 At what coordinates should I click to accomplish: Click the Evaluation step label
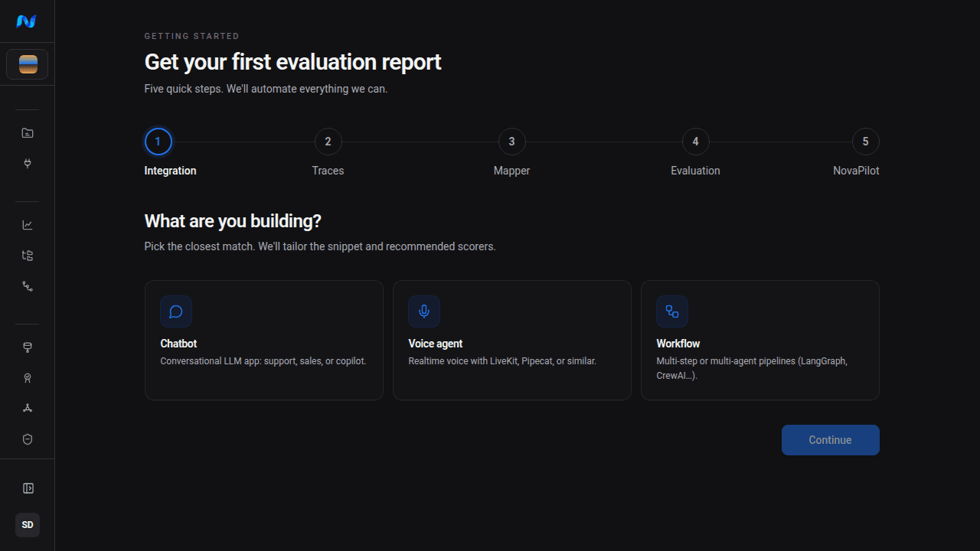pos(695,171)
